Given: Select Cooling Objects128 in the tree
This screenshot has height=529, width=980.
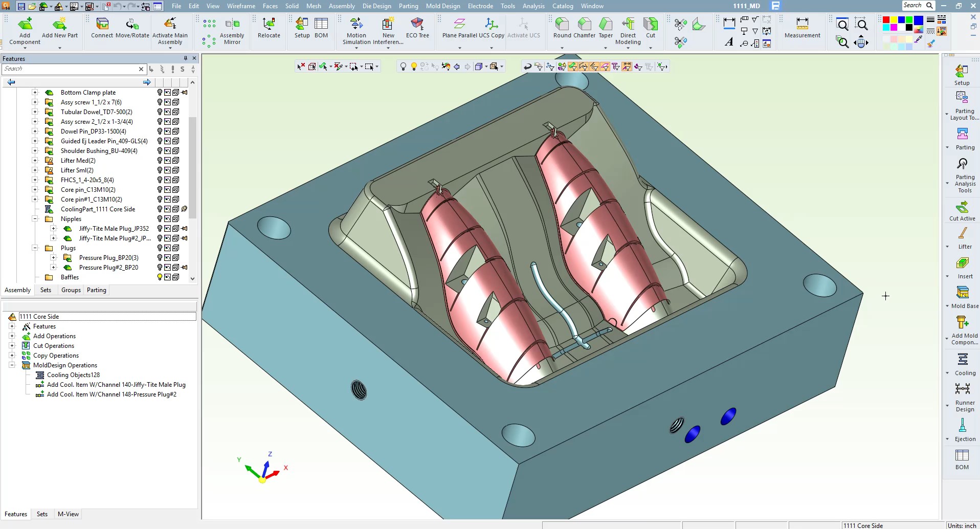Looking at the screenshot, I should (73, 375).
